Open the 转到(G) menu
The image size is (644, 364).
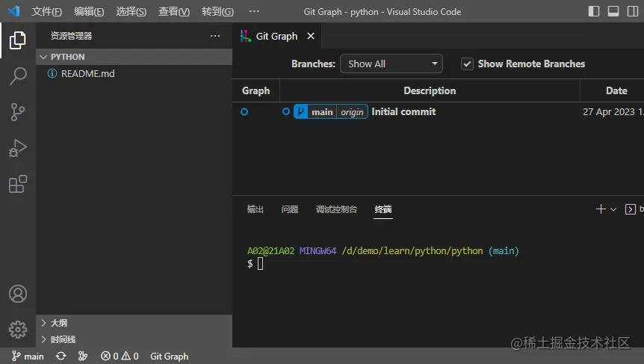[x=217, y=11]
